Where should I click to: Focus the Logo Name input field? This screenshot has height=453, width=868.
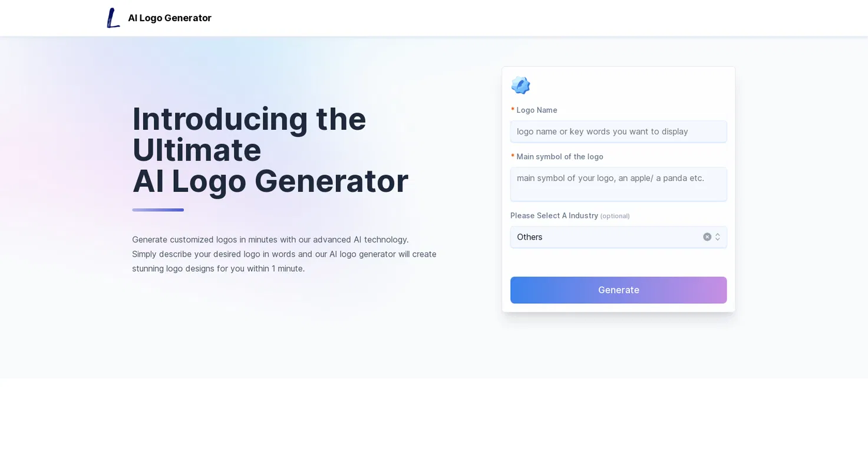[x=618, y=132]
